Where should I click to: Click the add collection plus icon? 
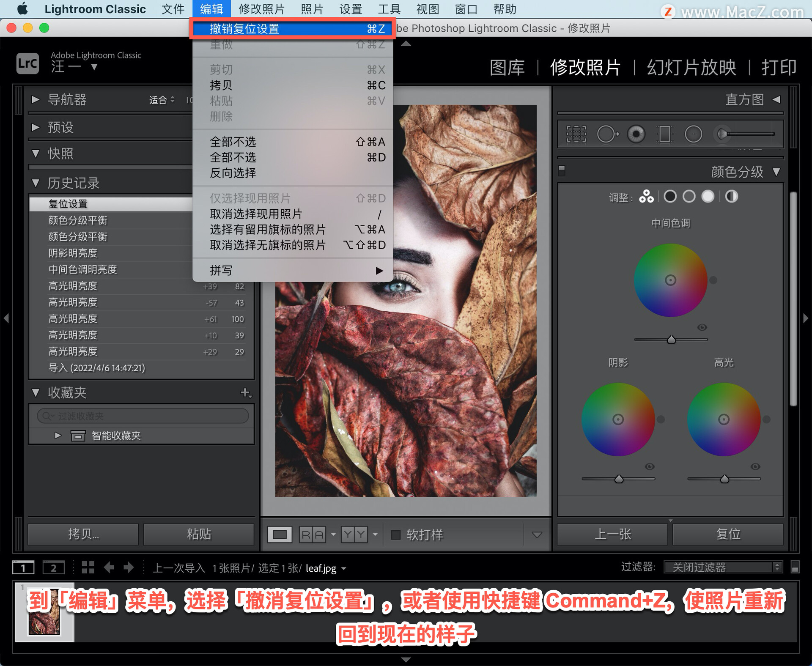pyautogui.click(x=246, y=393)
